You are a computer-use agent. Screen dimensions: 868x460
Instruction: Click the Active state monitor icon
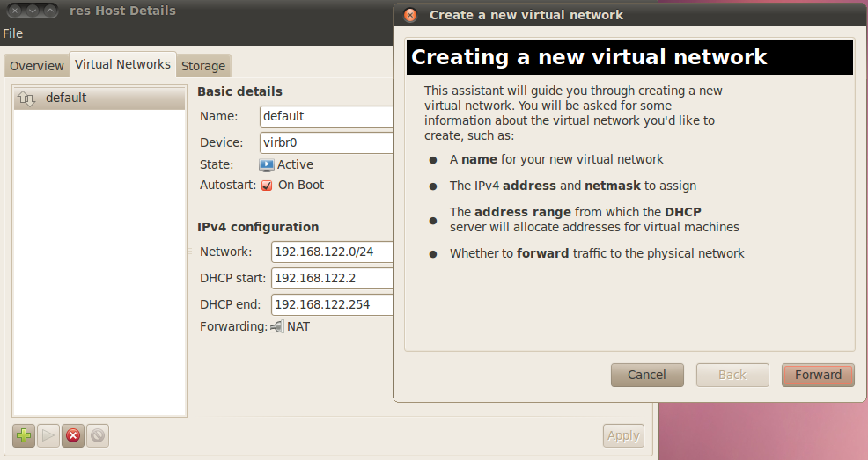266,164
